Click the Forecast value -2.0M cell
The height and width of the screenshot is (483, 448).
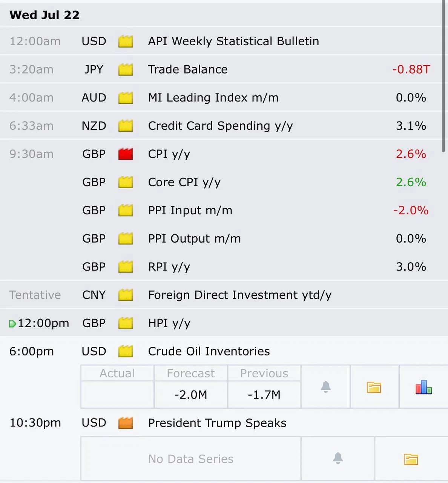pos(191,395)
